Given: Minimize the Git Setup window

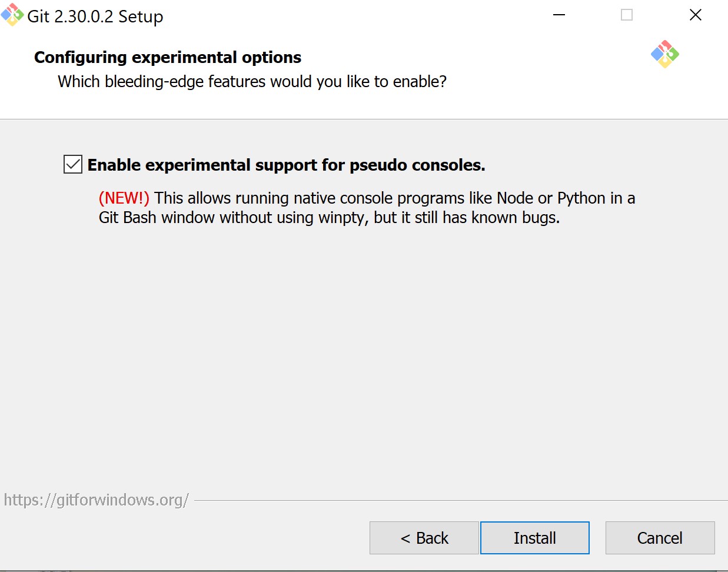Looking at the screenshot, I should [559, 15].
